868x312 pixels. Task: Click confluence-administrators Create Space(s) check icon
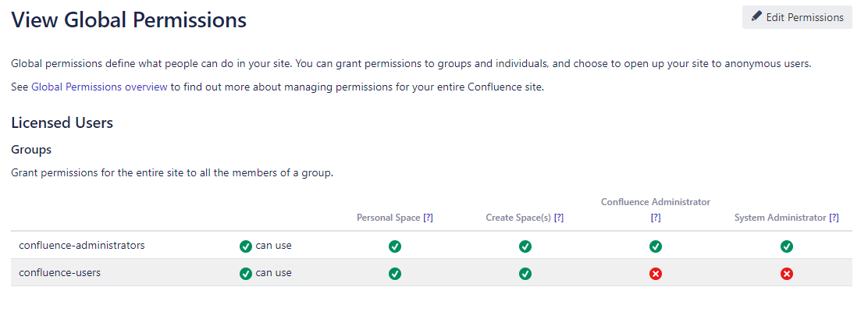point(525,246)
